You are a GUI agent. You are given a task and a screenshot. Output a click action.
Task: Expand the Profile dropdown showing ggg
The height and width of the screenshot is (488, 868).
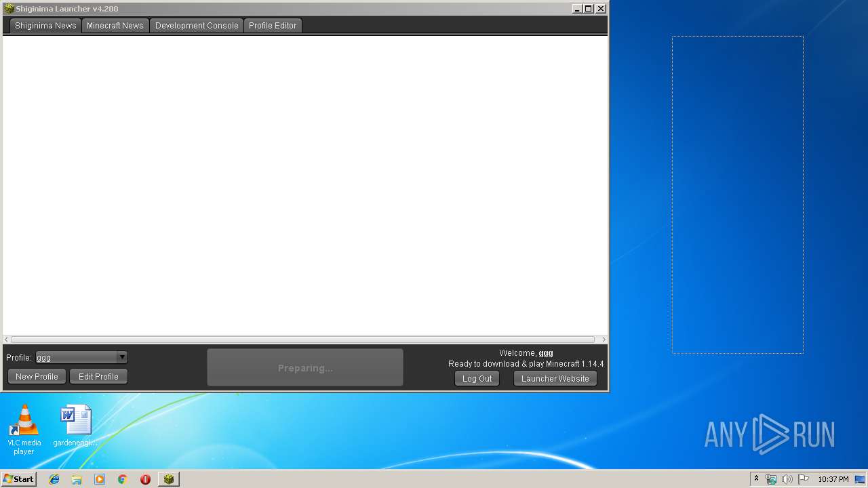81,357
